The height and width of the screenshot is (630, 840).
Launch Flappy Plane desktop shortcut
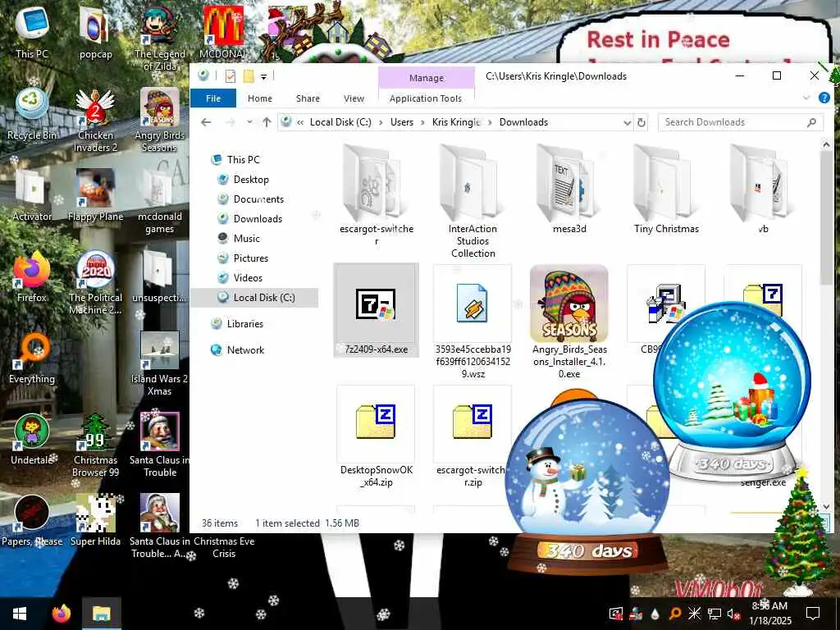pyautogui.click(x=95, y=195)
